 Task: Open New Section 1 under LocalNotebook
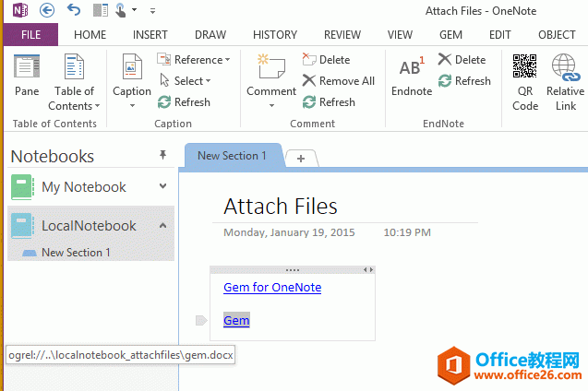pyautogui.click(x=76, y=253)
